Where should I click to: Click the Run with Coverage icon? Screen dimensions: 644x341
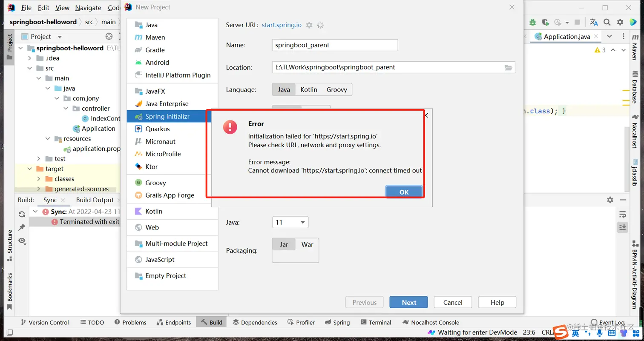[545, 22]
